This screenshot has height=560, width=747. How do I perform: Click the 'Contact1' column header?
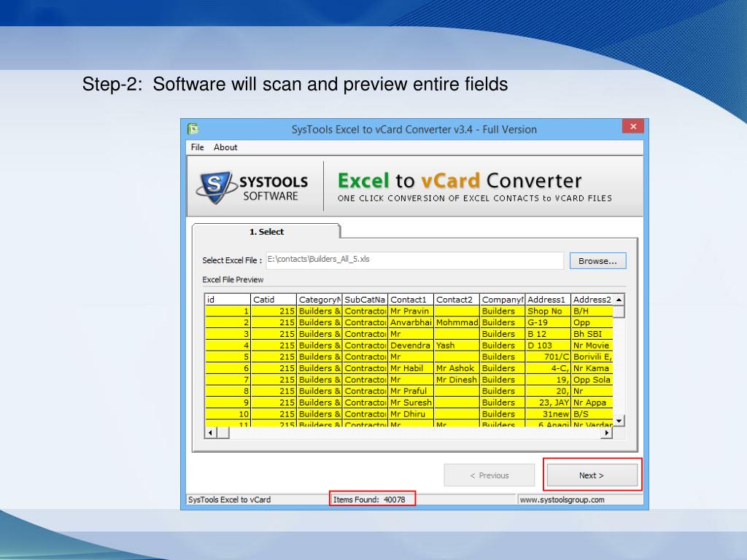410,300
